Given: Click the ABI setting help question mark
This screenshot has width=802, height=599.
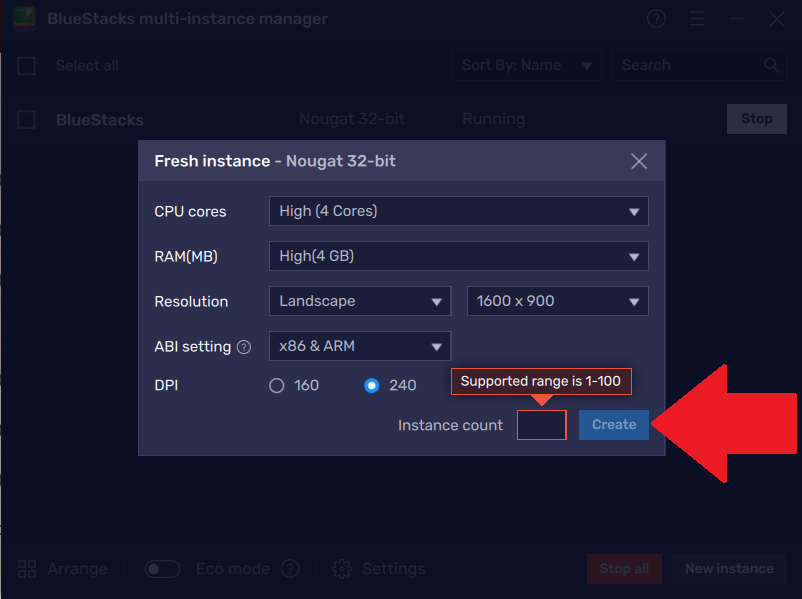Looking at the screenshot, I should [244, 347].
